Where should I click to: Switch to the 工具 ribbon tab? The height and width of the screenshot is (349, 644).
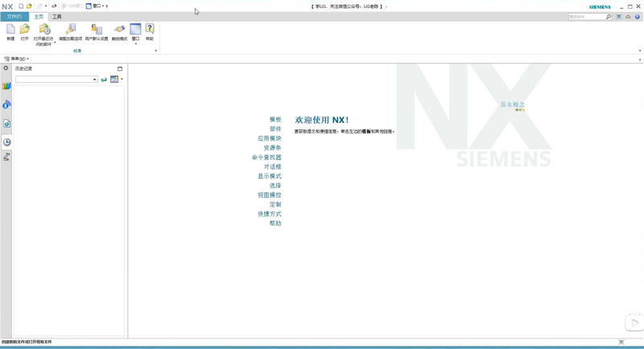pyautogui.click(x=56, y=16)
